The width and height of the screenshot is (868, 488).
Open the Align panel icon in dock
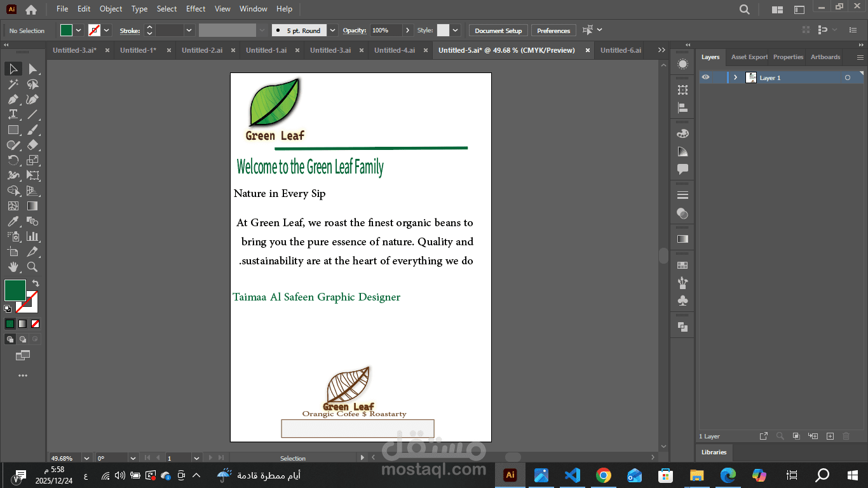(682, 108)
